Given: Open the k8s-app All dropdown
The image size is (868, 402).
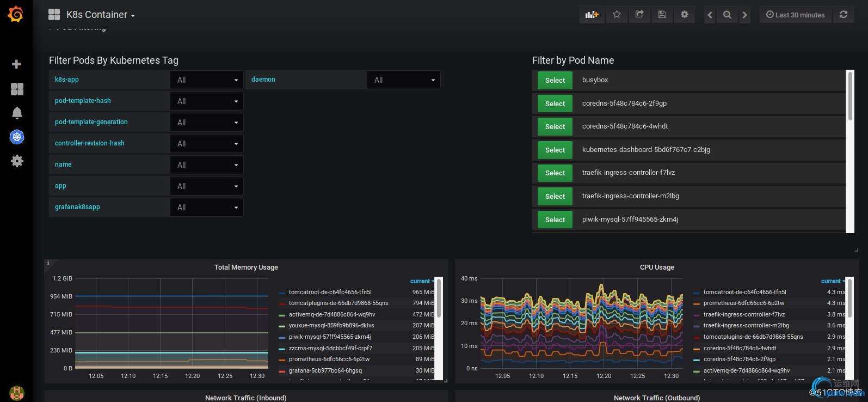Looking at the screenshot, I should point(206,80).
